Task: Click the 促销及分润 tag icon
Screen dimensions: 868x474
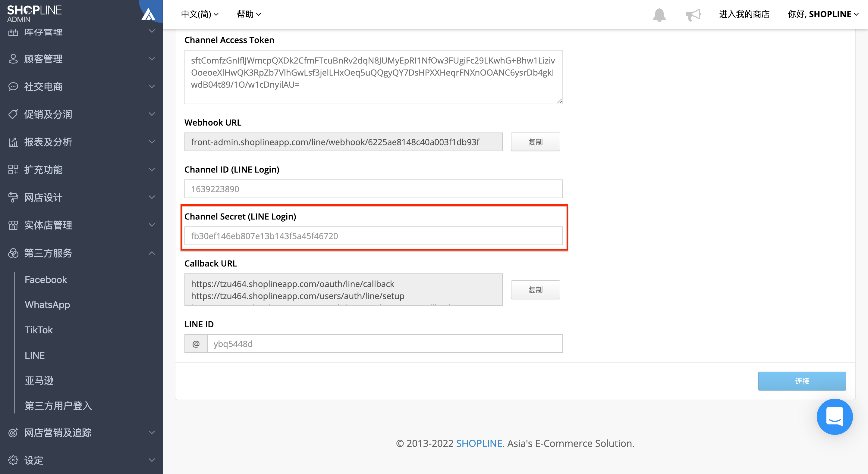Action: tap(13, 114)
